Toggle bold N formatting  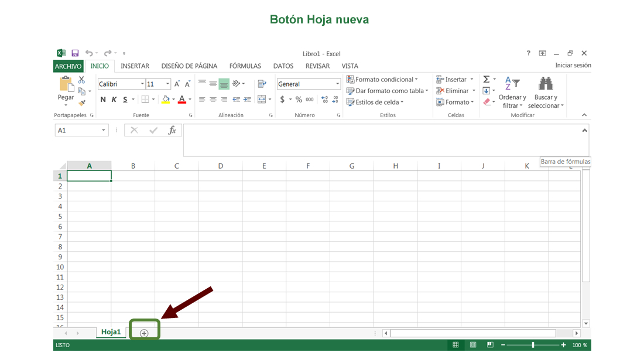pyautogui.click(x=103, y=100)
